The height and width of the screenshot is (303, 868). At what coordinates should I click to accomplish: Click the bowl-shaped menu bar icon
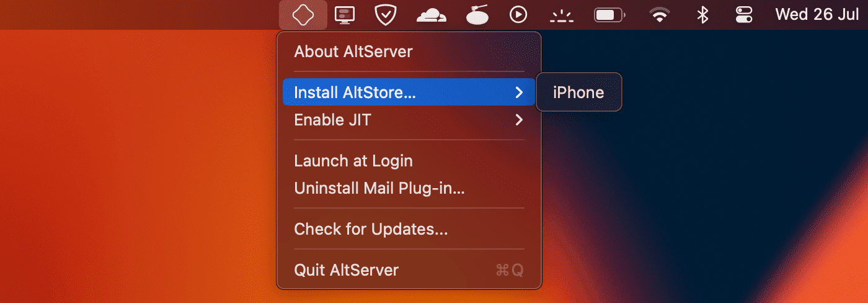point(478,14)
